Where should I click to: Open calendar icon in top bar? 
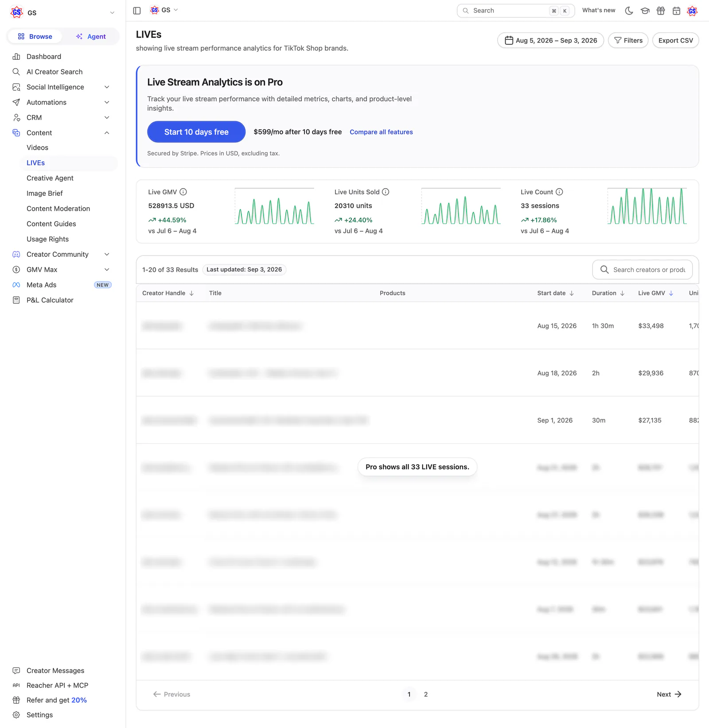[x=676, y=11]
